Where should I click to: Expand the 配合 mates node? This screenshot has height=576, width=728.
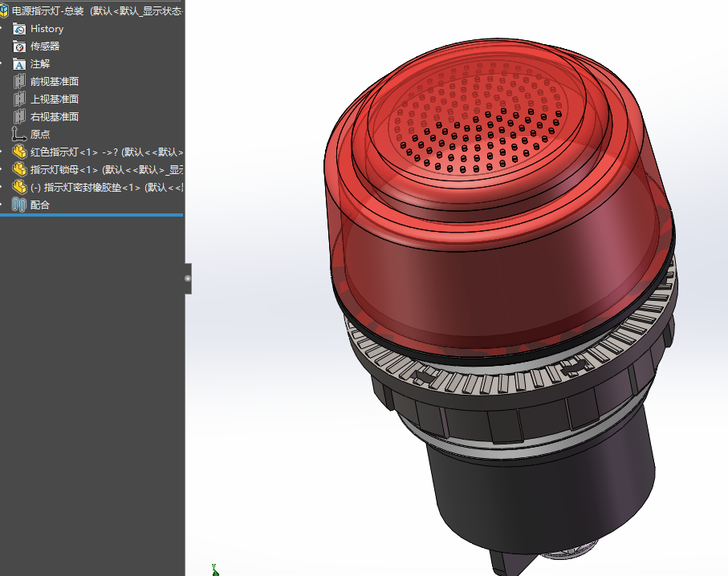pyautogui.click(x=2, y=205)
